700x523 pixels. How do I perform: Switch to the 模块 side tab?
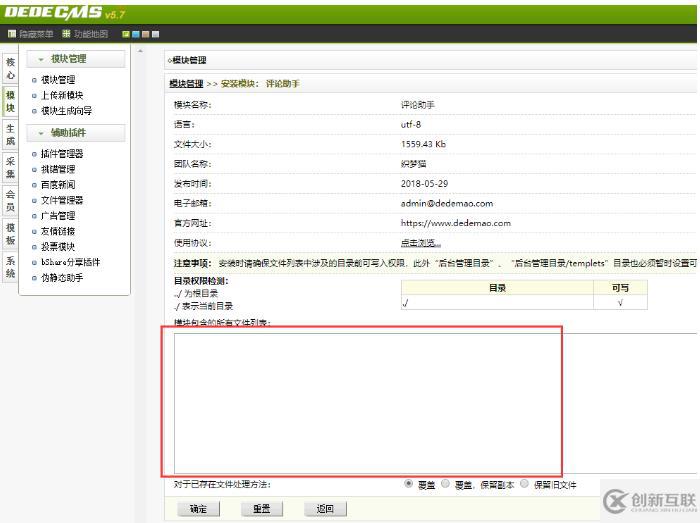[10, 101]
